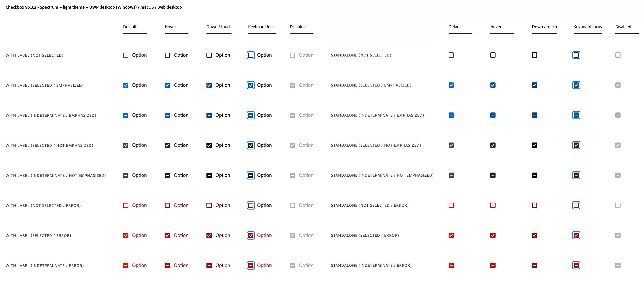The image size is (644, 282).
Task: Click 'WITH LABEL (NOT SELECTED)' row title
Action: (35, 55)
